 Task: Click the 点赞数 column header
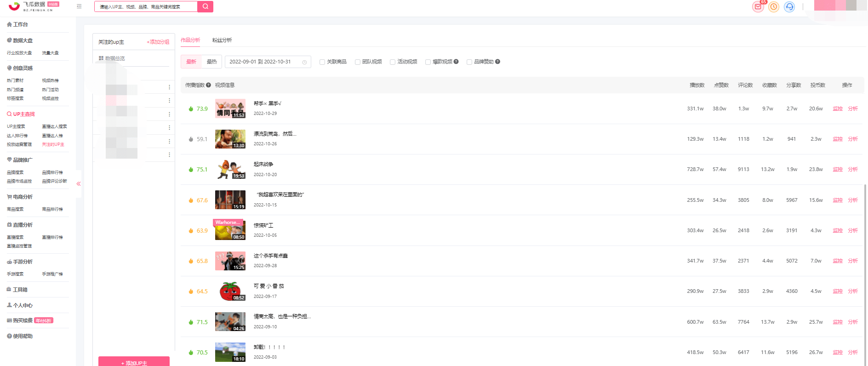click(x=721, y=85)
